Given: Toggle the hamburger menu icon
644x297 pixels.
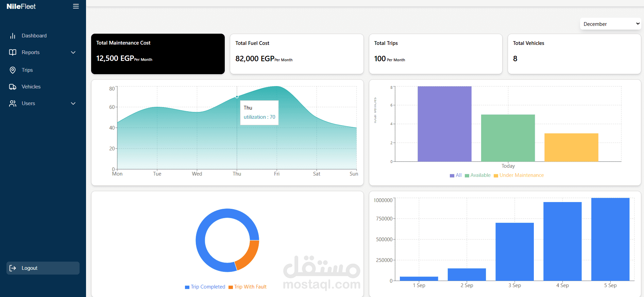Looking at the screenshot, I should click(x=76, y=6).
